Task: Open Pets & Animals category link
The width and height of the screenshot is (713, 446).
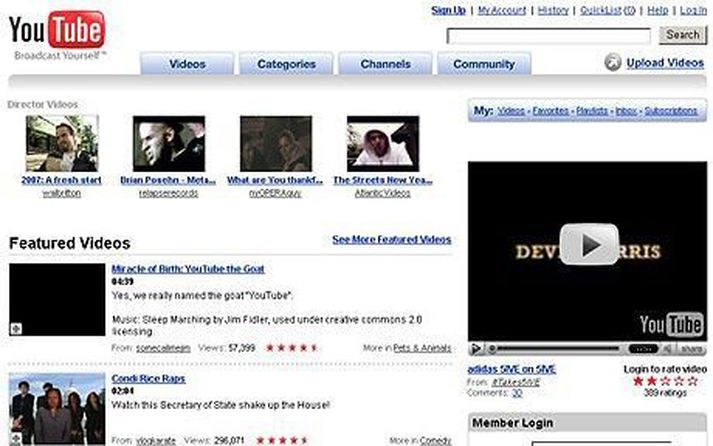Action: click(x=422, y=348)
